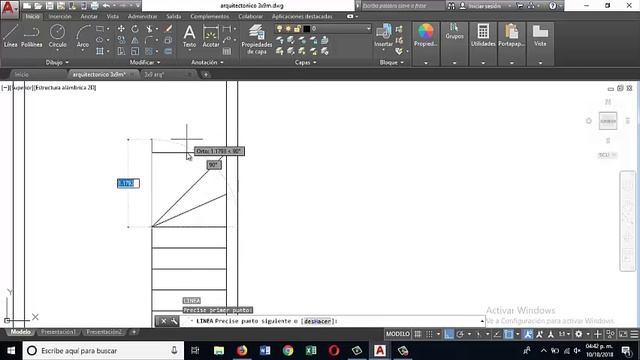
Task: Open the Grupos panel
Action: [454, 32]
